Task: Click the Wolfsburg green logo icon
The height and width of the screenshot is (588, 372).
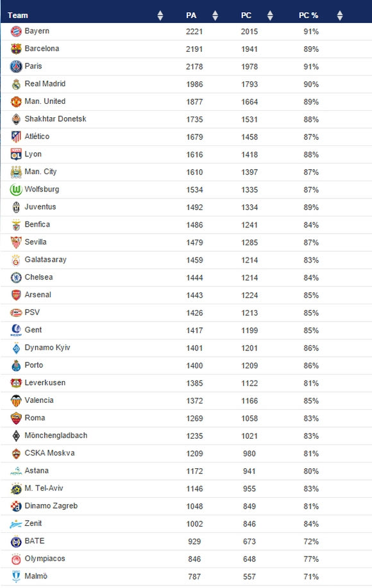Action: 16,190
